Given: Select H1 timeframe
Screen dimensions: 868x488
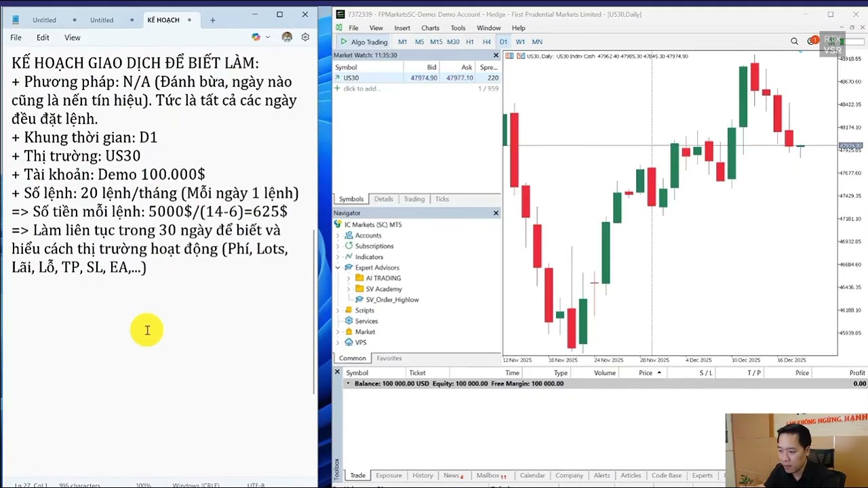Looking at the screenshot, I should (x=470, y=41).
